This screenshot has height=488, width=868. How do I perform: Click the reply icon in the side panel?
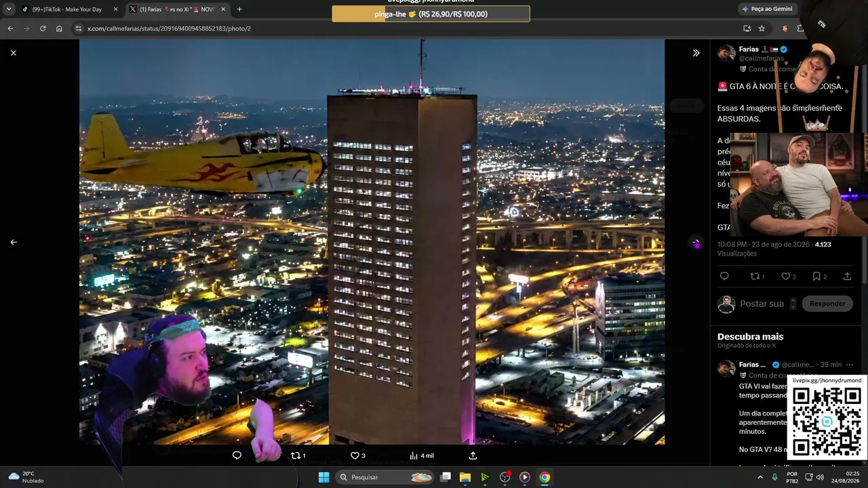tap(724, 277)
